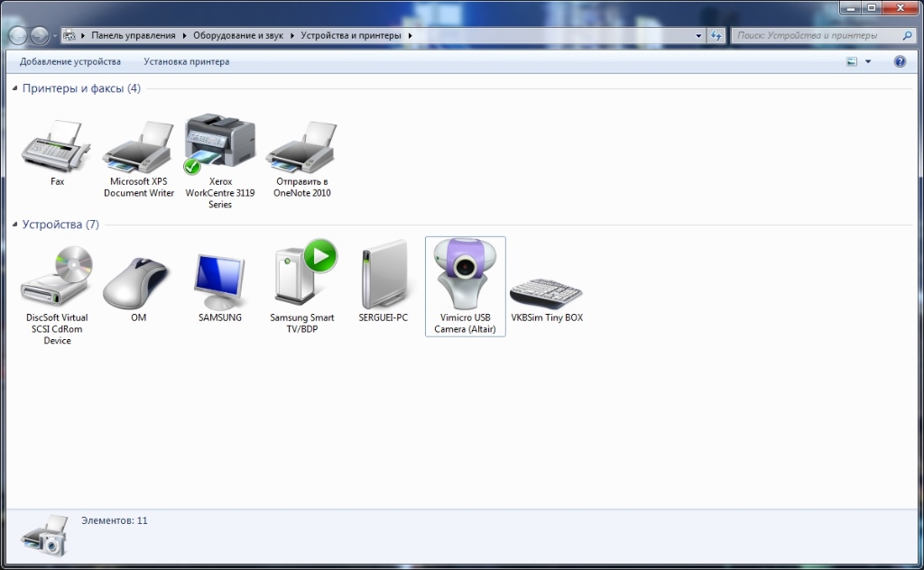Click the address bar location icon
The height and width of the screenshot is (570, 924).
tap(69, 35)
